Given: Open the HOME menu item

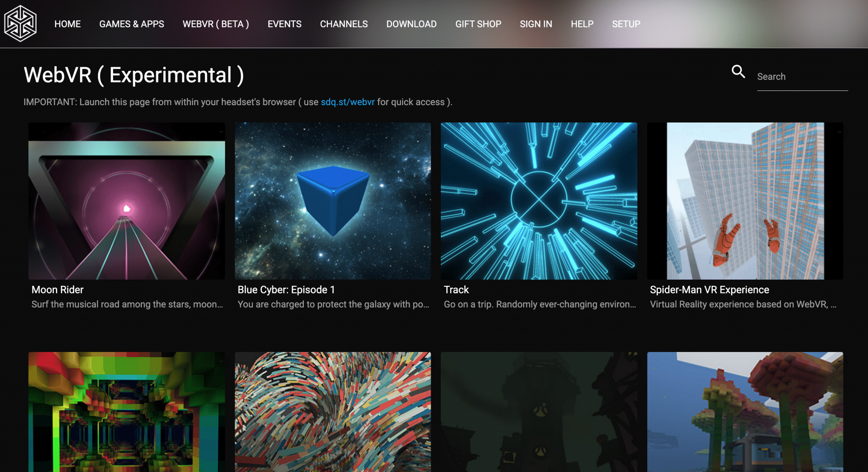Looking at the screenshot, I should pos(67,24).
